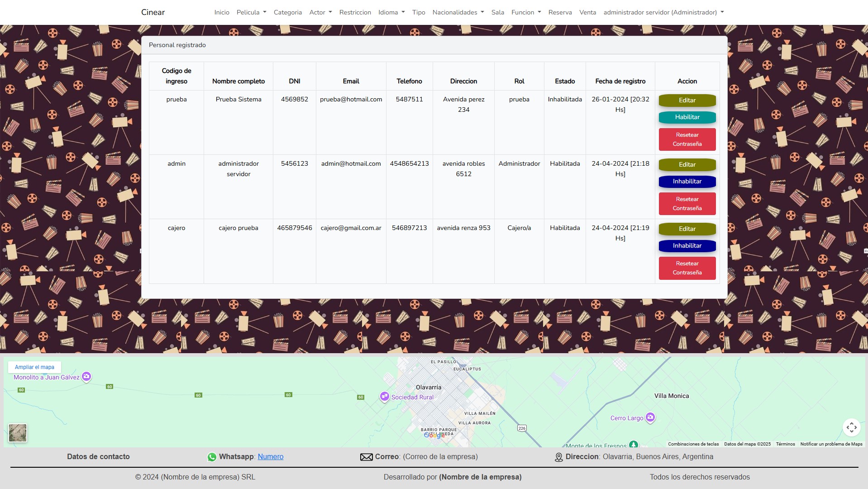The image size is (868, 489).
Task: Click the Monte de los Fresnos marker
Action: coord(634,445)
